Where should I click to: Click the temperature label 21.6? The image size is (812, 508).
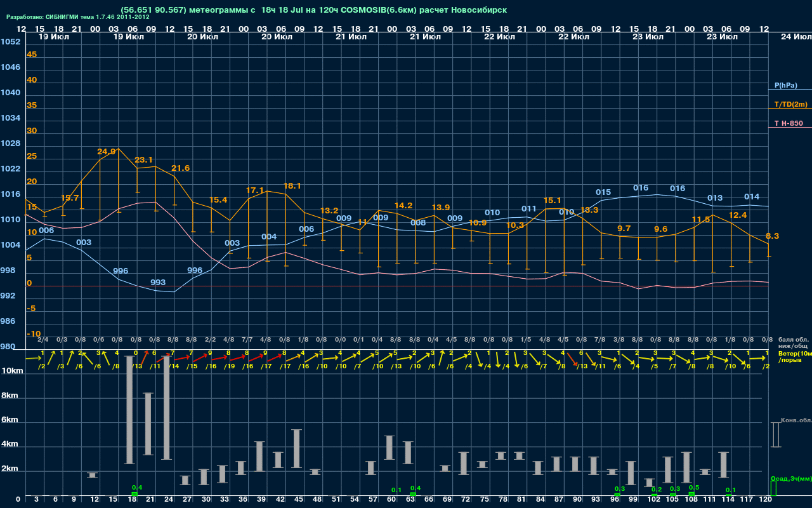[x=181, y=168]
